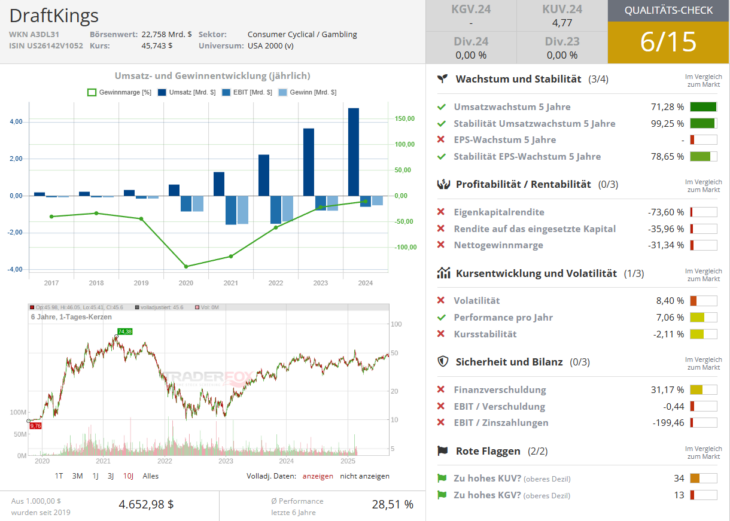
Task: Click the Volatilität value 8,40 %
Action: [670, 301]
